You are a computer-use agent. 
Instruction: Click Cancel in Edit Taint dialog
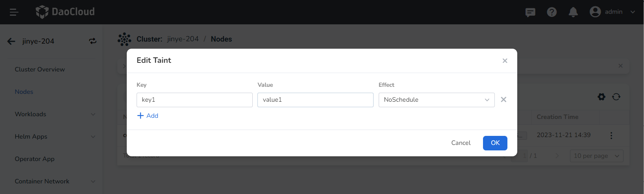pyautogui.click(x=461, y=143)
